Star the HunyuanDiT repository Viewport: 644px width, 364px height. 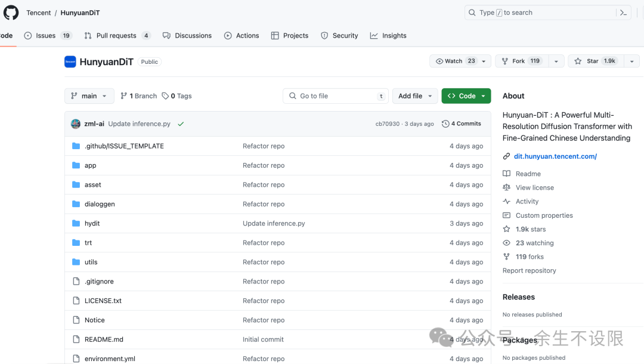click(x=595, y=61)
